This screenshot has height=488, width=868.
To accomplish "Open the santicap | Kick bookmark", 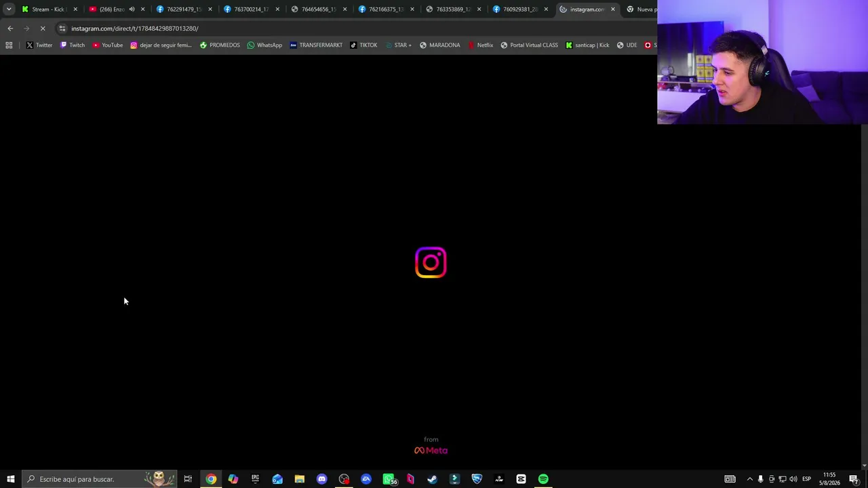I will click(x=587, y=45).
